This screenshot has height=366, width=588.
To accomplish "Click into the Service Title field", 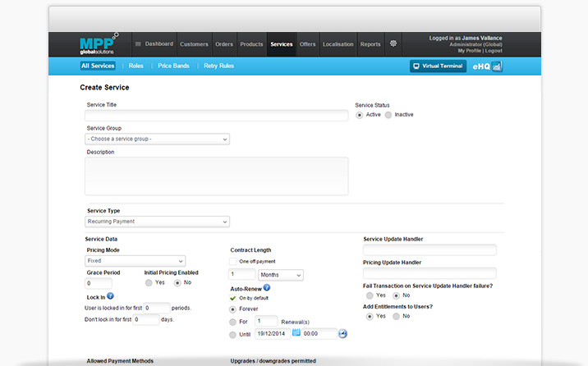I will (216, 116).
